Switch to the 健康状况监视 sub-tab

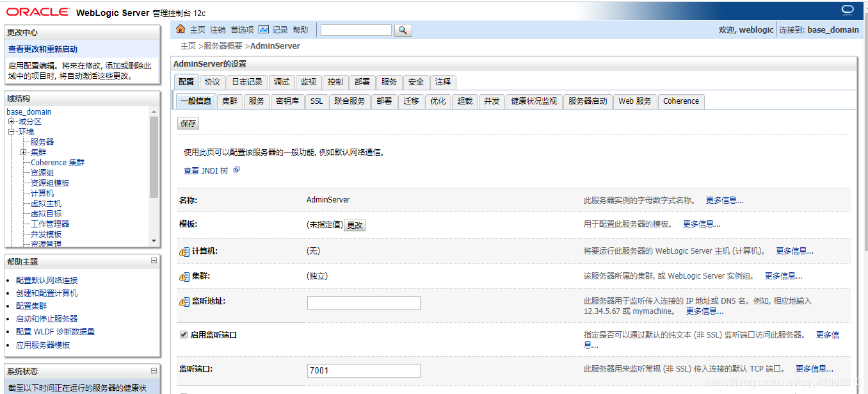(534, 101)
